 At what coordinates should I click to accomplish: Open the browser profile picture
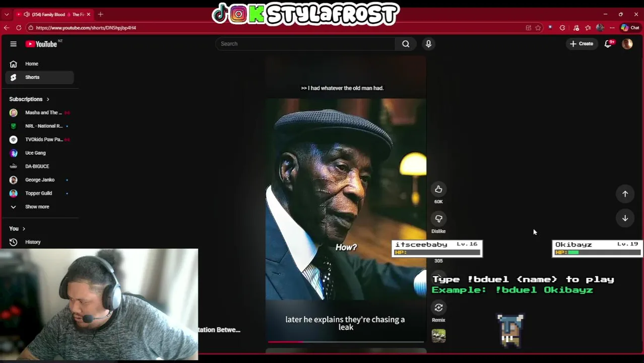(600, 28)
